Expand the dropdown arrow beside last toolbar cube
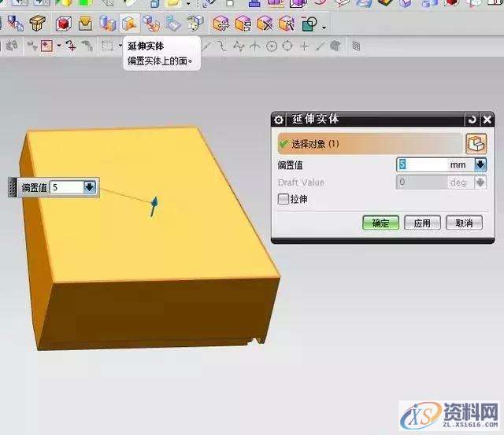Image resolution: width=504 pixels, height=435 pixels. click(324, 28)
